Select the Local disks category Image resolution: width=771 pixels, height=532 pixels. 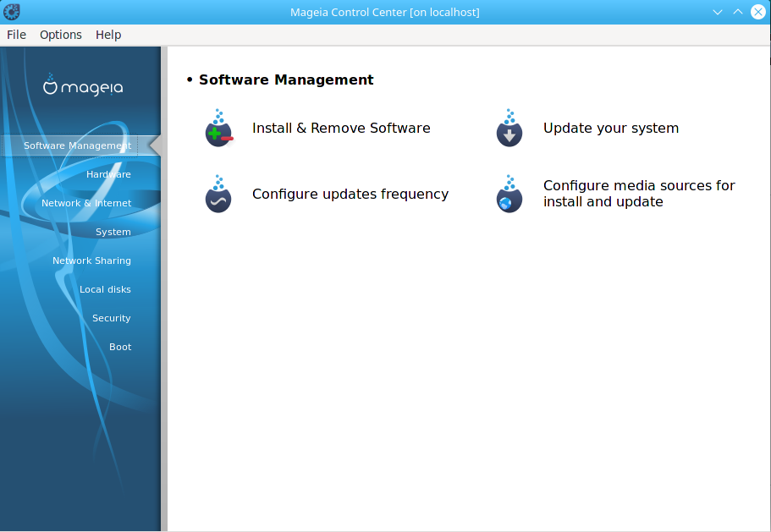coord(104,288)
